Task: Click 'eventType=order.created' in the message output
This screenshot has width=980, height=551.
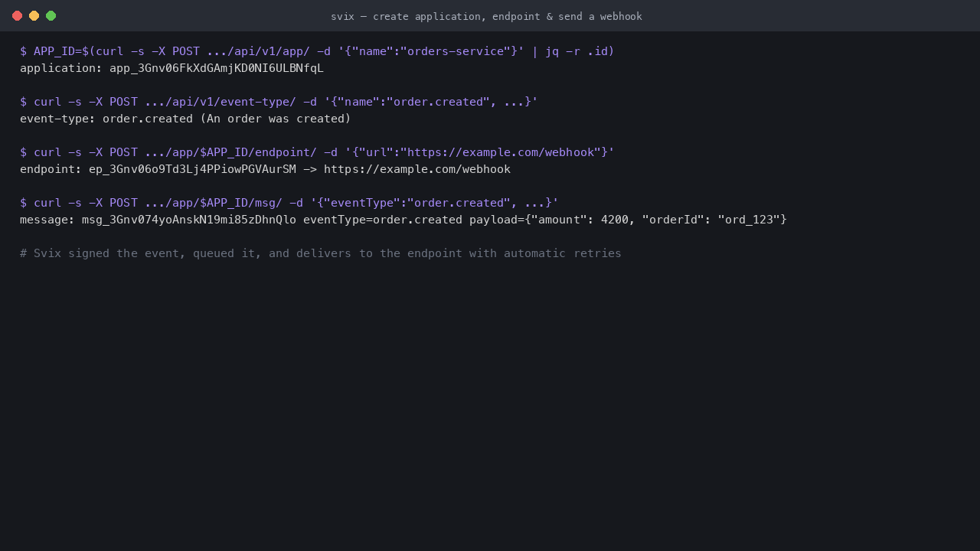Action: coord(383,220)
